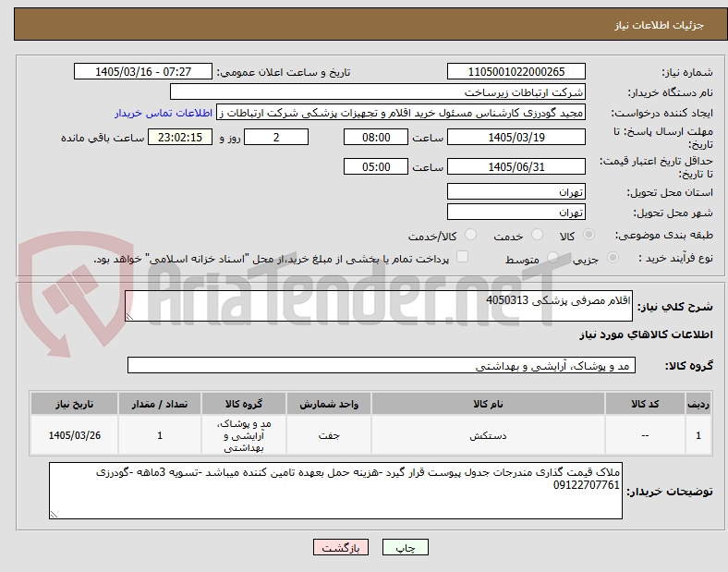Click the resize handle of description box

click(x=129, y=317)
